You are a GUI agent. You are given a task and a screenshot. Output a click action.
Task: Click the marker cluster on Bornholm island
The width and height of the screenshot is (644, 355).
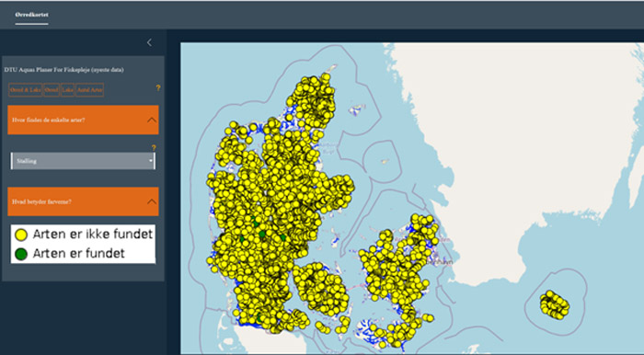[x=555, y=305]
